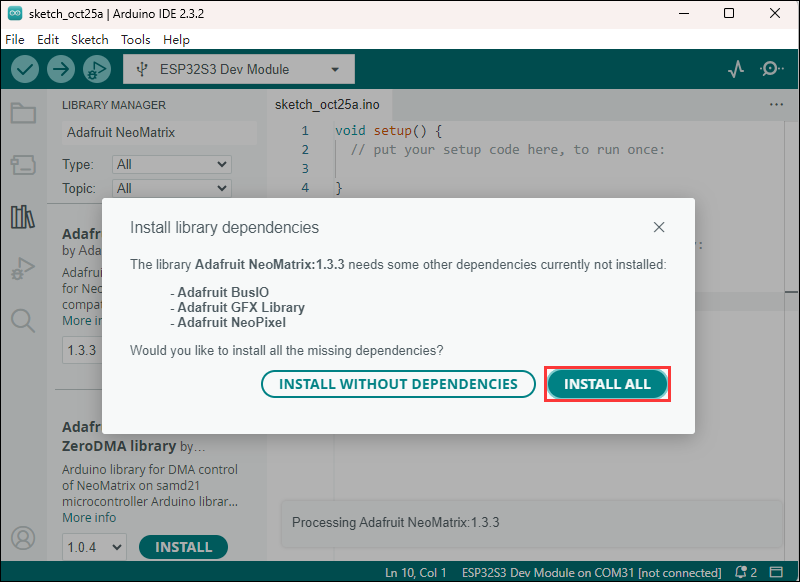
Task: Toggle the bottom panel icon in status bar
Action: point(777,572)
